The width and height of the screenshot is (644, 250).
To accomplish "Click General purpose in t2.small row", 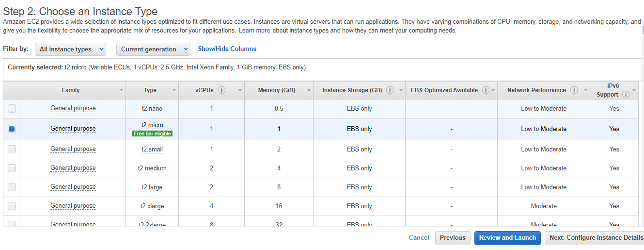I will [73, 149].
